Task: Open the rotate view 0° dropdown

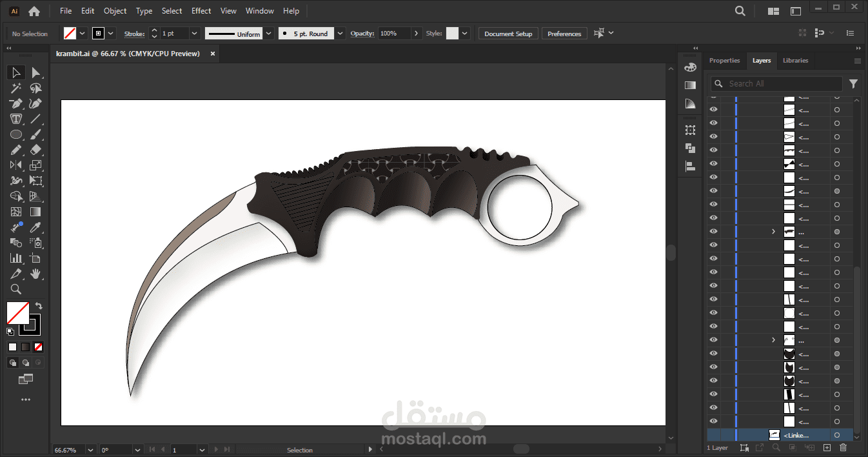Action: coord(138,450)
